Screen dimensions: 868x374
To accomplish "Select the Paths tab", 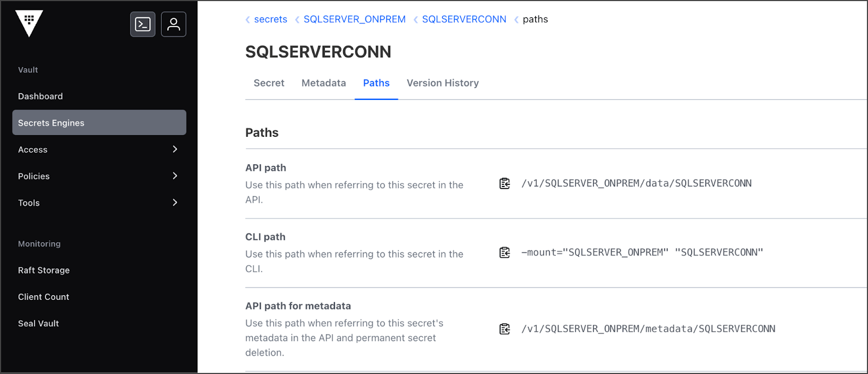I will 376,83.
